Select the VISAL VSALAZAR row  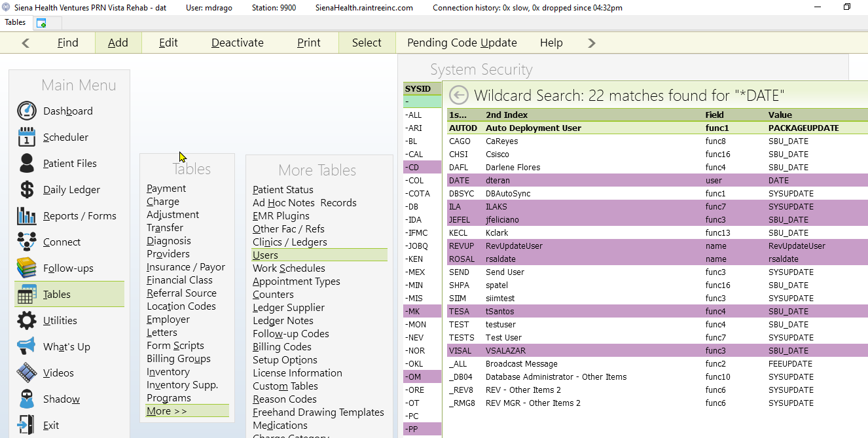coord(657,351)
